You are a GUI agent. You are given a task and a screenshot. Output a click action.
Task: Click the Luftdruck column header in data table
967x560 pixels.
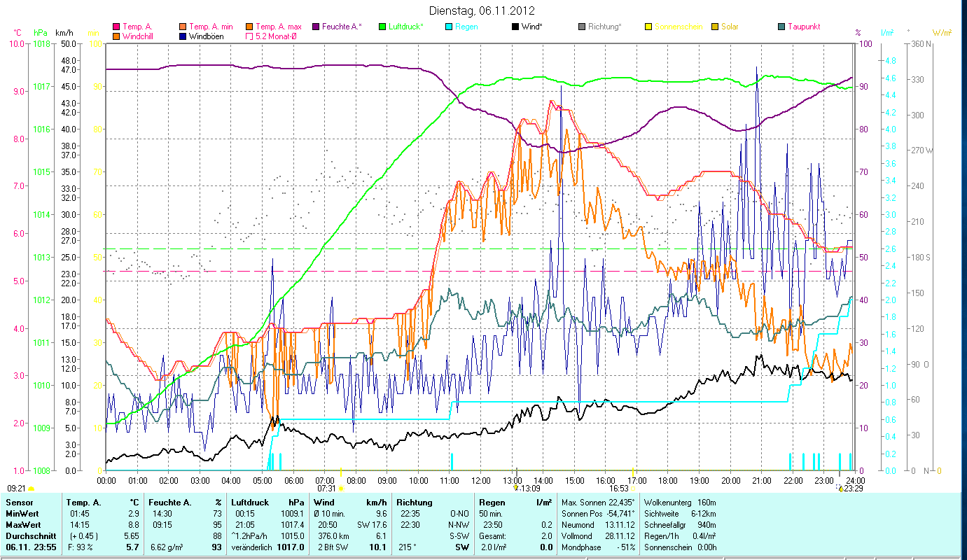(248, 502)
